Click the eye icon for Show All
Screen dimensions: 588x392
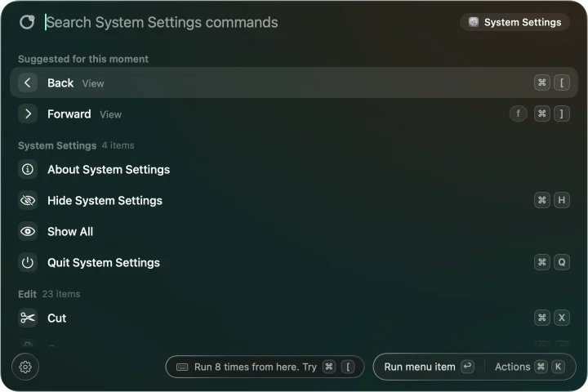[28, 231]
